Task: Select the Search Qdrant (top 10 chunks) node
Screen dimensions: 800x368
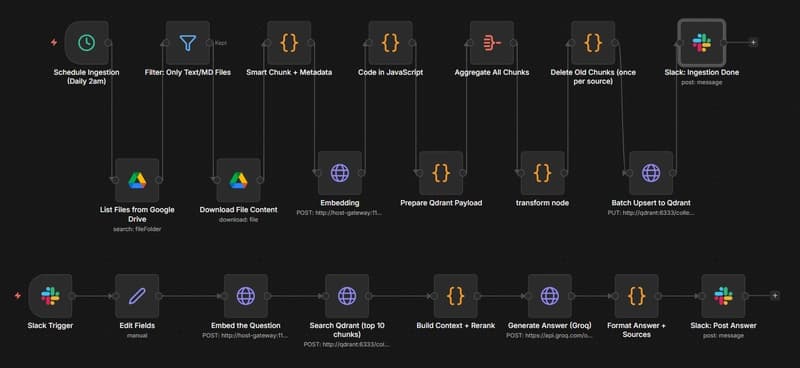Action: coord(347,296)
